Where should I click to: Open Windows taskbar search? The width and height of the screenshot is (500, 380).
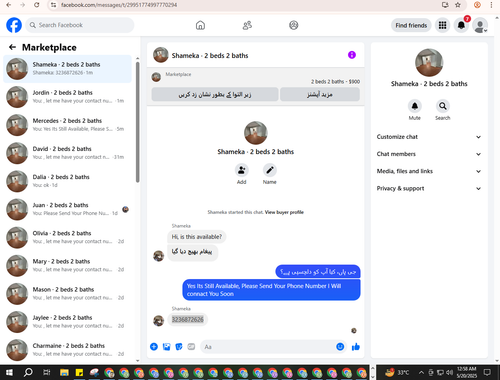pyautogui.click(x=28, y=372)
